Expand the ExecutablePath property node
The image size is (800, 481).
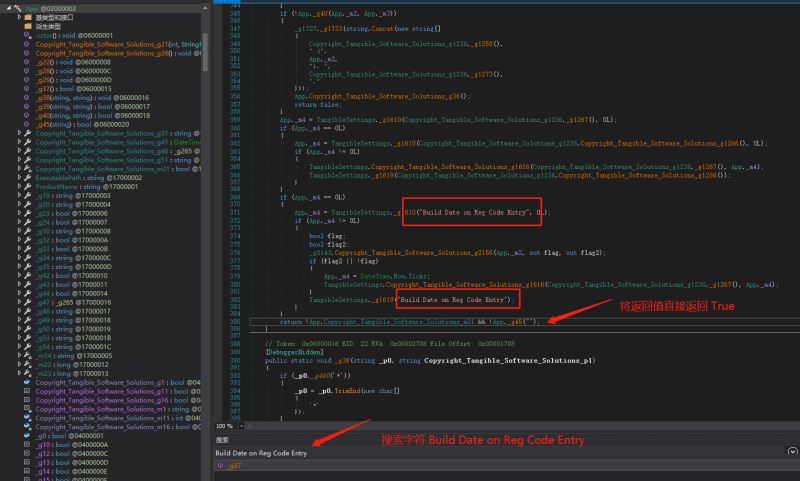[19, 178]
